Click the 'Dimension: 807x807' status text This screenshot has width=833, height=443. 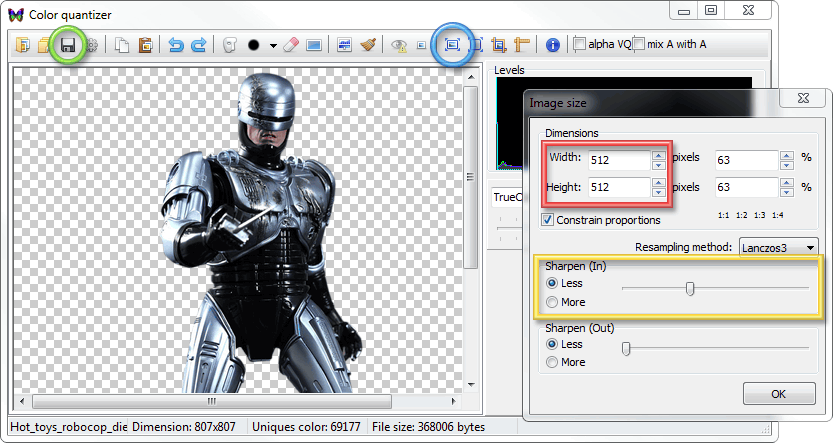coord(183,427)
